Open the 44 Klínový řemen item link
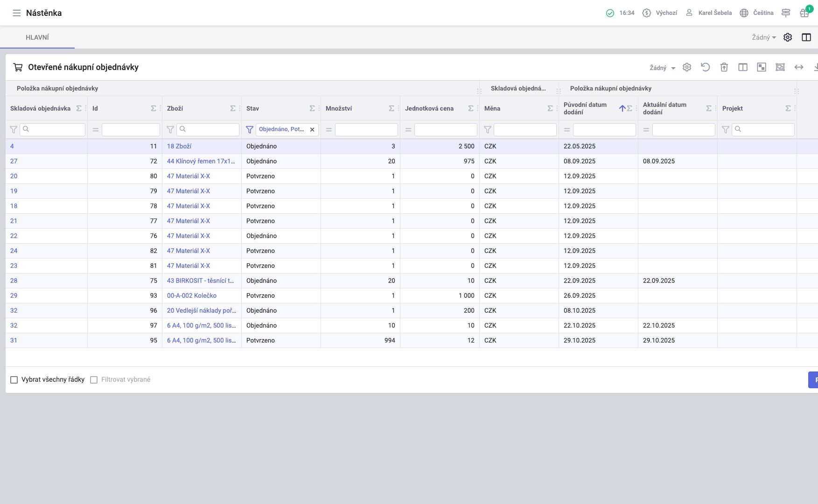Screen dimensions: 818x504 (x=201, y=161)
